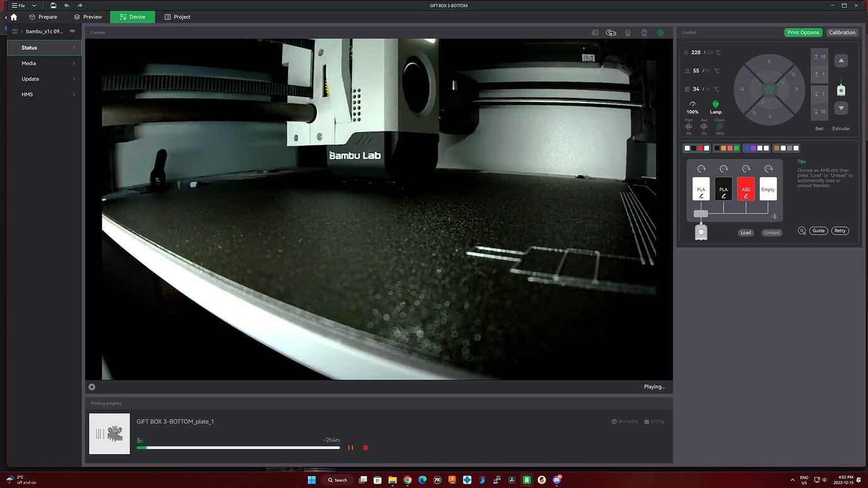868x488 pixels.
Task: Click the Load filament button
Action: click(746, 233)
